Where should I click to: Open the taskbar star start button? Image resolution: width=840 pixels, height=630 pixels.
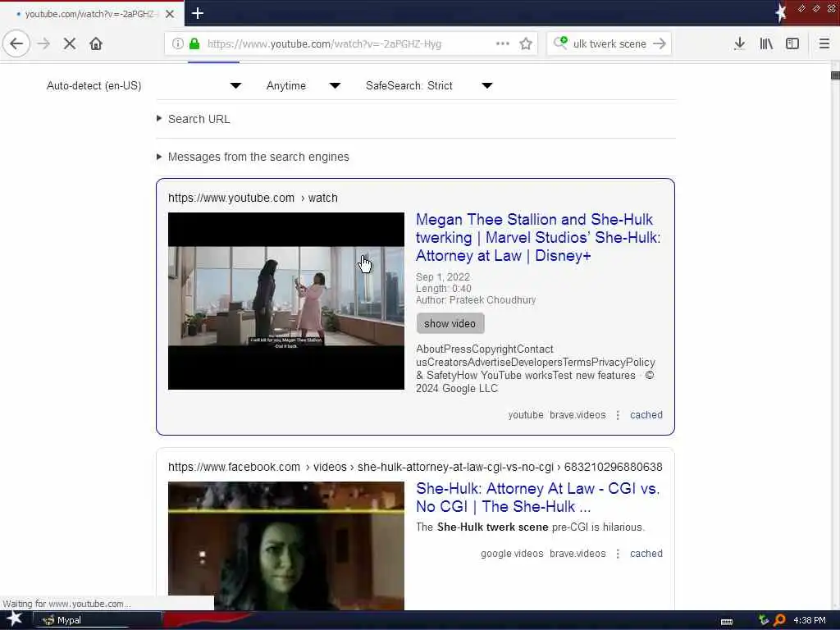[14, 619]
